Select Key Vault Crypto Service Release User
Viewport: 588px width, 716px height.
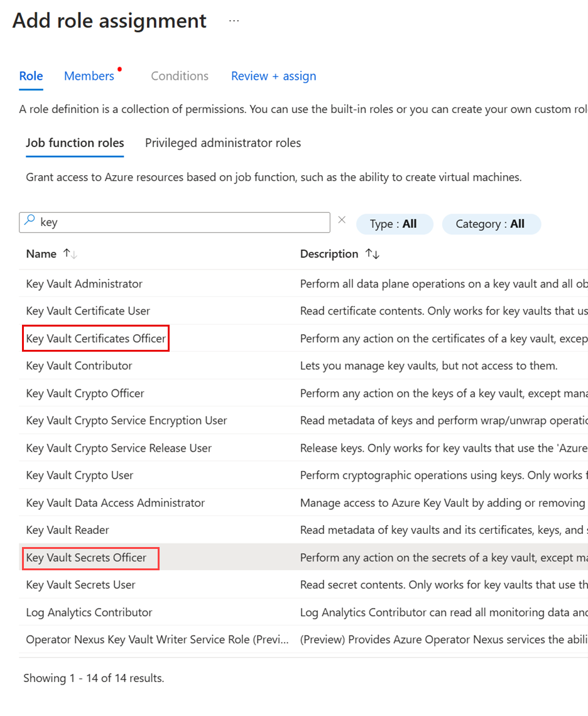pos(119,448)
